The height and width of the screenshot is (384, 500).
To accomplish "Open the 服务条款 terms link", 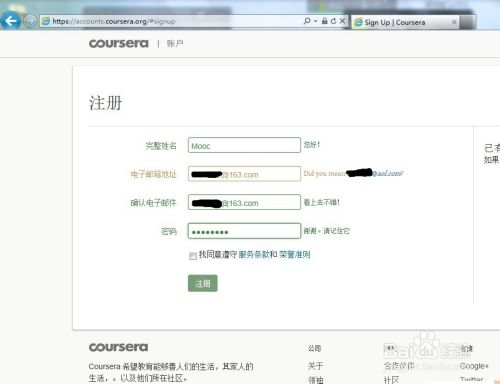I will tap(254, 255).
